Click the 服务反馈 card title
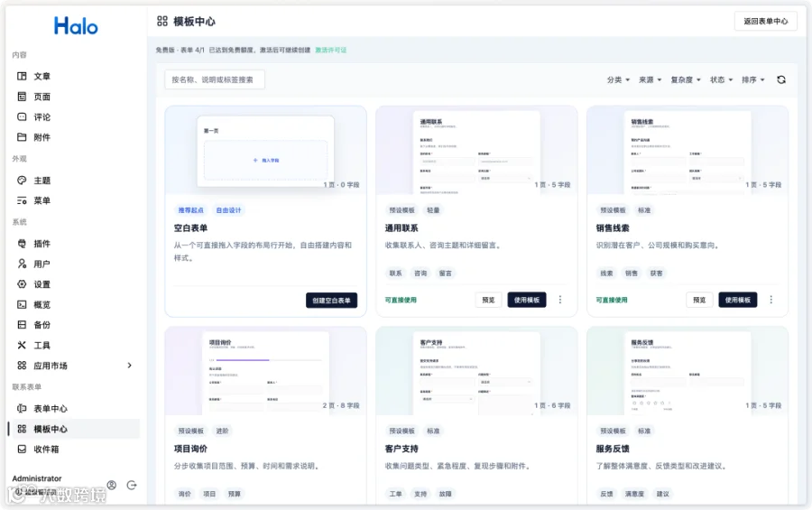The height and width of the screenshot is (510, 812). [x=613, y=449]
